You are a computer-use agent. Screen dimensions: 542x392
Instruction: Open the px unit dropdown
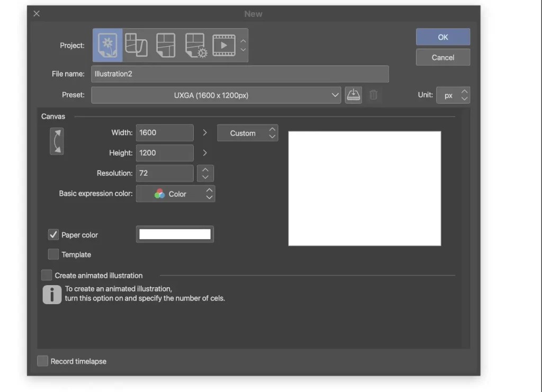(454, 95)
